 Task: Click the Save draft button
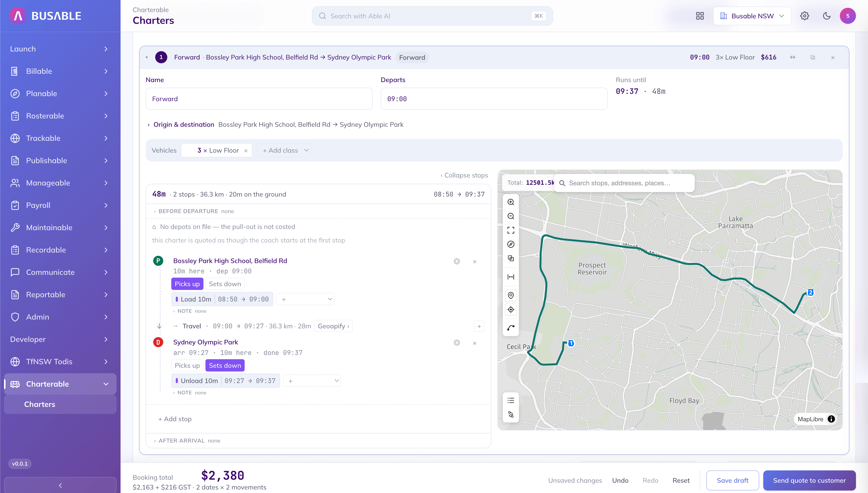pyautogui.click(x=732, y=480)
